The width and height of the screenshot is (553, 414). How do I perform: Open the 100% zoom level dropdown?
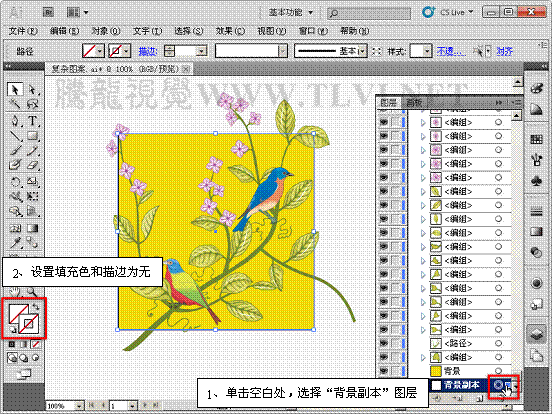79,406
